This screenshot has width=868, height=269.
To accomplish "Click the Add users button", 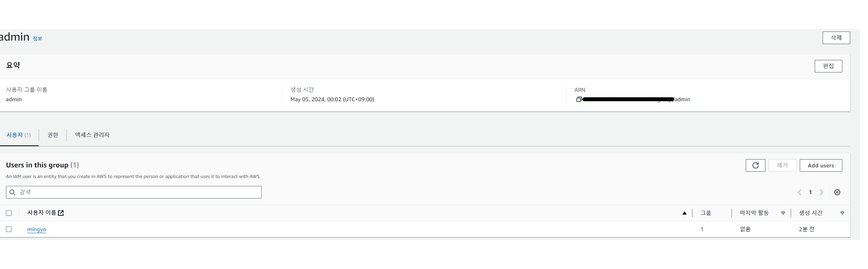I will click(x=821, y=165).
